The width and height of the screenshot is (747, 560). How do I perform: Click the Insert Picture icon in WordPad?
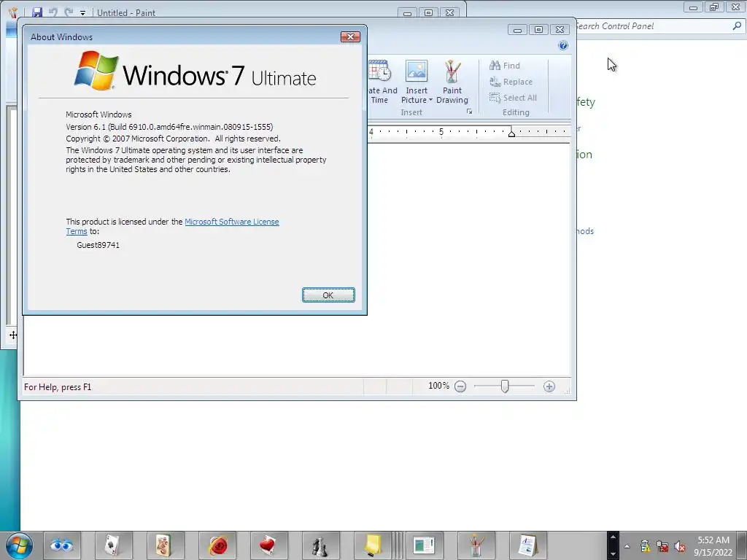(417, 71)
